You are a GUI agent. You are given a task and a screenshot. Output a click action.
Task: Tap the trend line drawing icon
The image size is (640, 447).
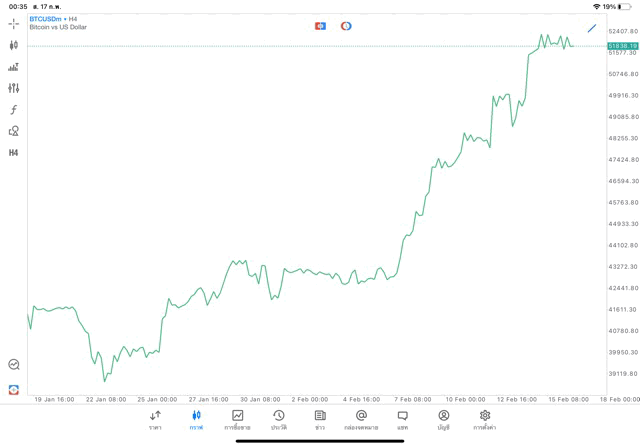pos(592,28)
